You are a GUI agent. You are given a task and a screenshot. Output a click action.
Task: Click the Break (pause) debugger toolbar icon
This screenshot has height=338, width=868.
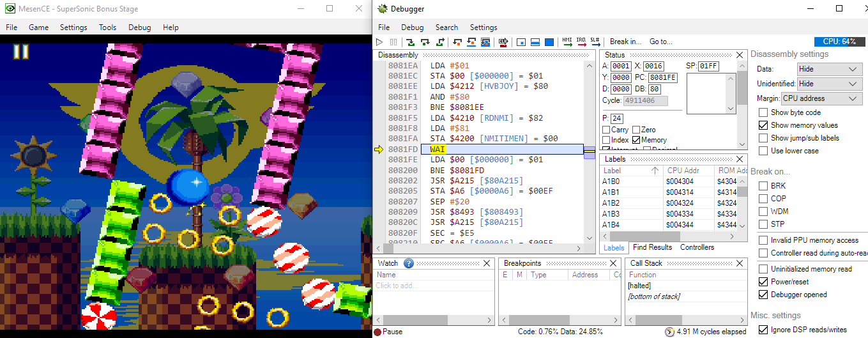[x=393, y=42]
